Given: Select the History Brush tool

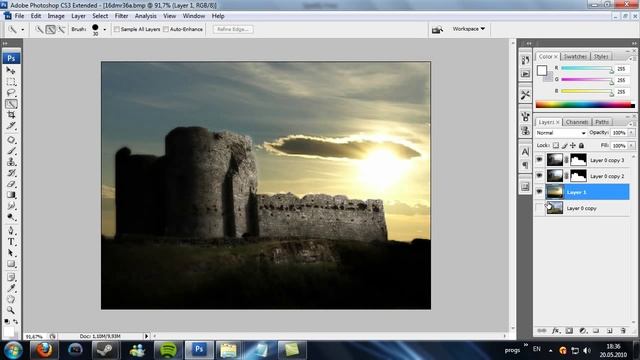Looking at the screenshot, I should 11,173.
